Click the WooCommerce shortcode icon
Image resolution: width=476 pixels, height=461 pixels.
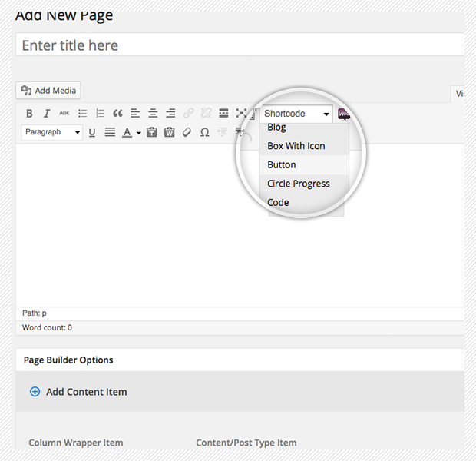(344, 114)
